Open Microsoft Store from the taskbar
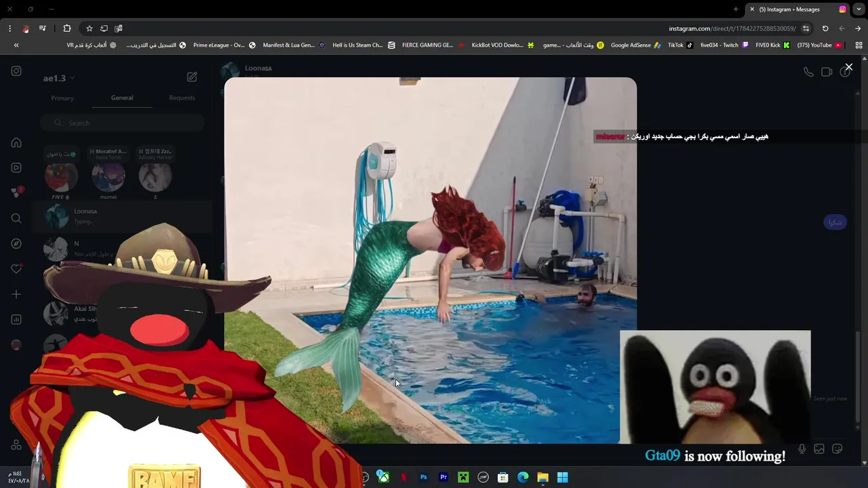Image resolution: width=868 pixels, height=488 pixels. click(x=503, y=477)
